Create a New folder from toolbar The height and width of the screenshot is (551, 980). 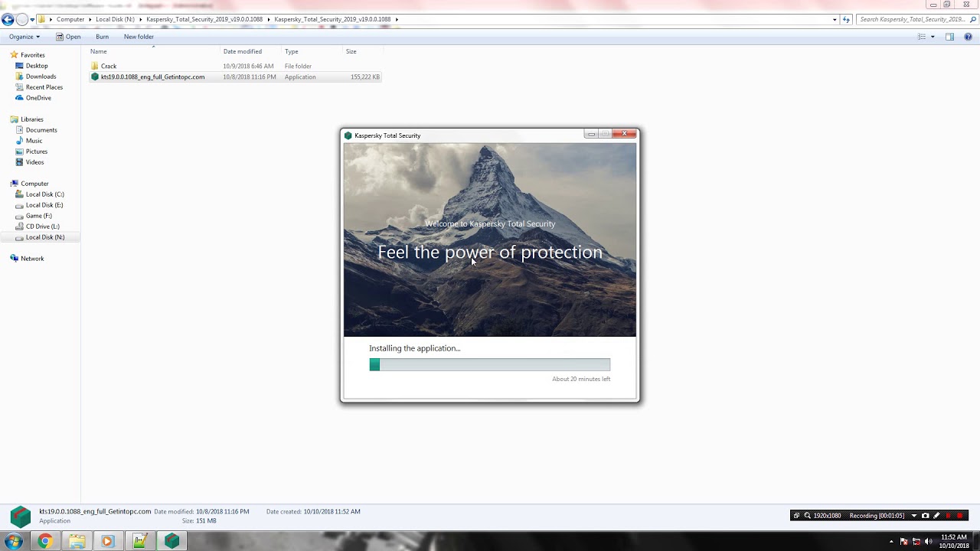coord(139,37)
